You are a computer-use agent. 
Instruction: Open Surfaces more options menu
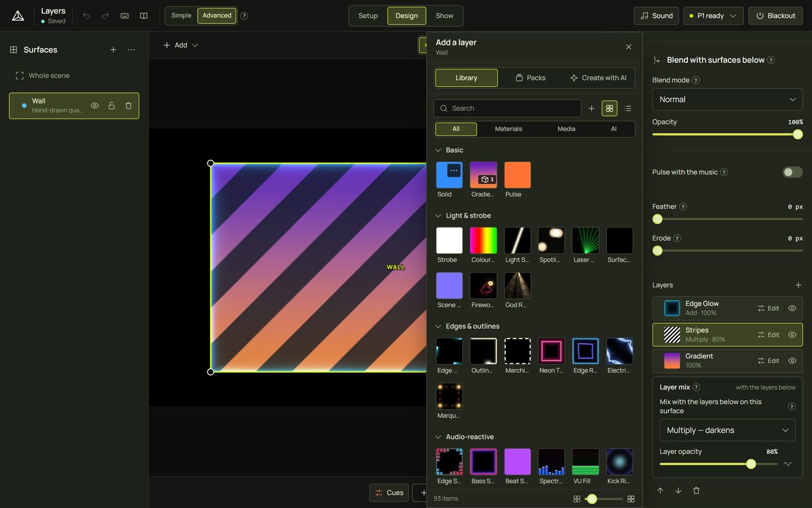(132, 50)
